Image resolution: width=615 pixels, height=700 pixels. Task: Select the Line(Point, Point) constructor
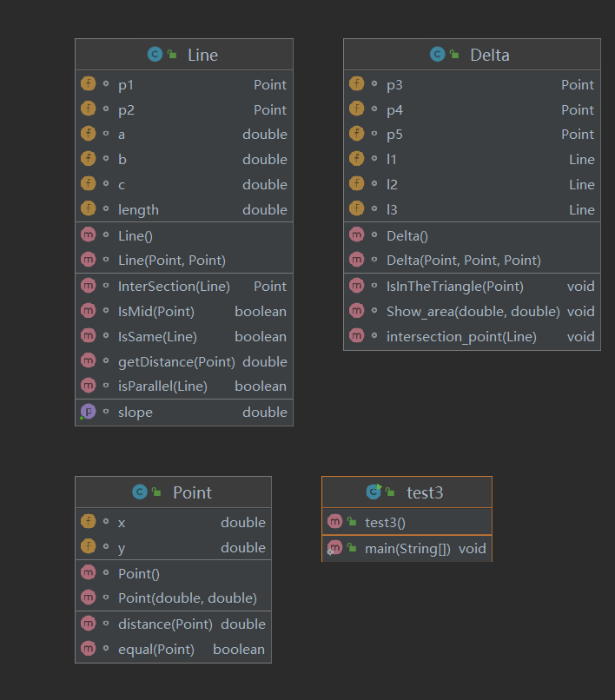pyautogui.click(x=172, y=260)
